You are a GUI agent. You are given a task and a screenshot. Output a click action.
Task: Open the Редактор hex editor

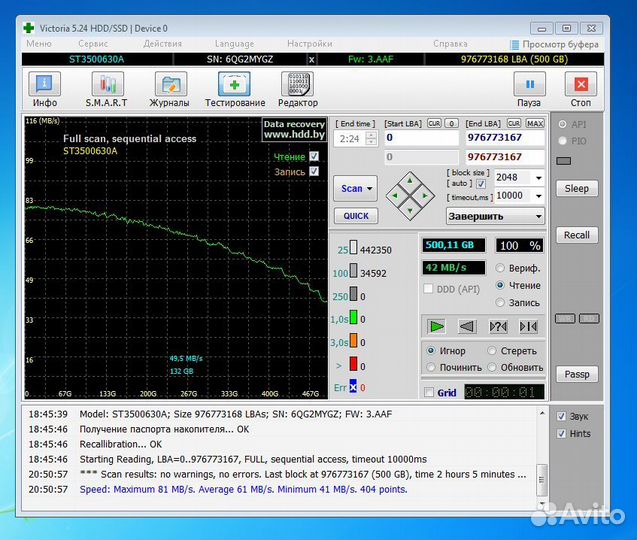click(x=298, y=86)
